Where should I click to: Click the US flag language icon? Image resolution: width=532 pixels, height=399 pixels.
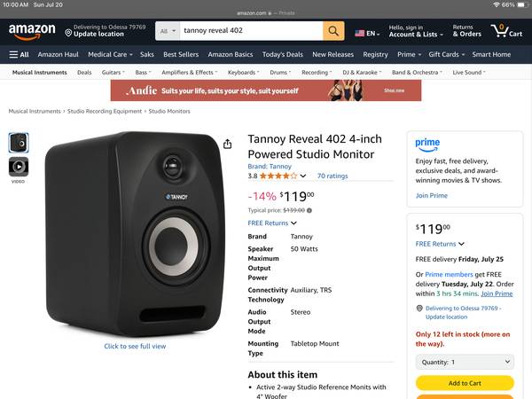pyautogui.click(x=359, y=34)
